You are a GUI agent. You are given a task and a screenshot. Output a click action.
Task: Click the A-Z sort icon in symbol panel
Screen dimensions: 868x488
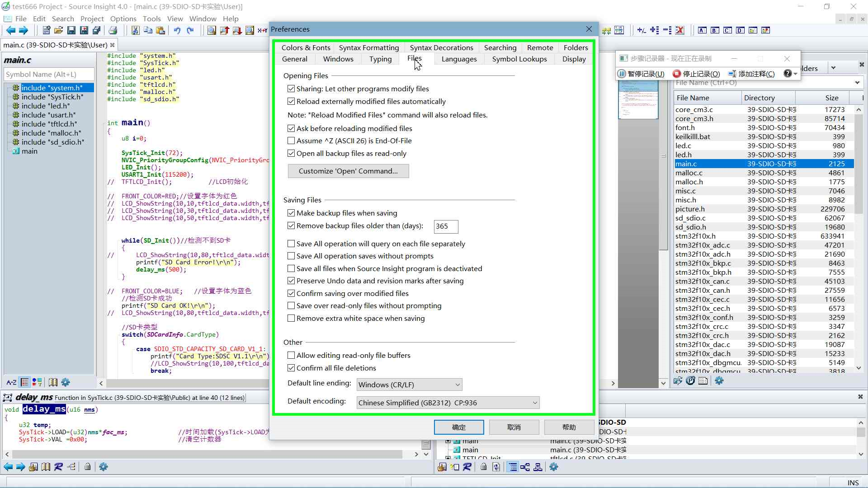pos(11,382)
